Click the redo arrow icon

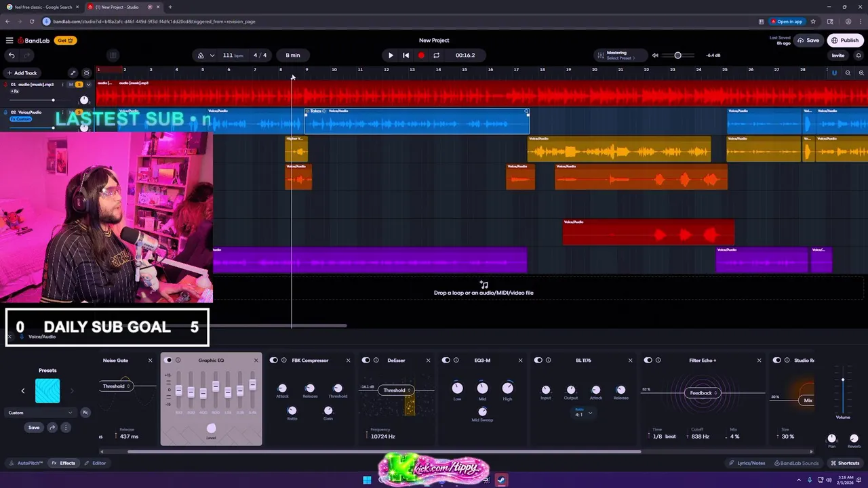click(27, 56)
